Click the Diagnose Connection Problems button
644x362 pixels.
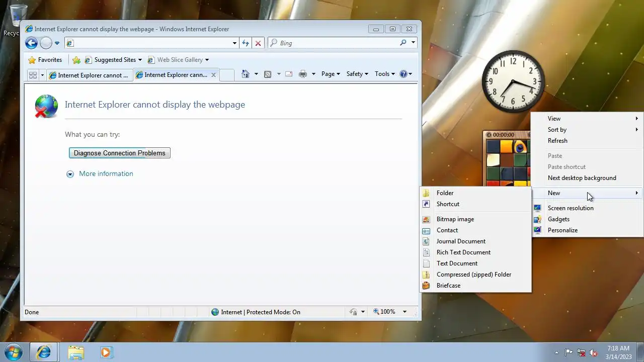(x=120, y=153)
